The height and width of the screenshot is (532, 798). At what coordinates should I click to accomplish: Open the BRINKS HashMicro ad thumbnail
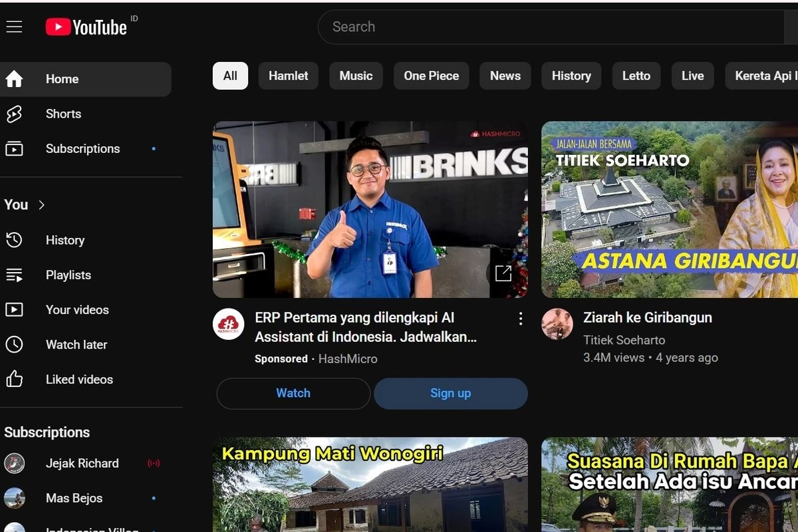click(370, 209)
